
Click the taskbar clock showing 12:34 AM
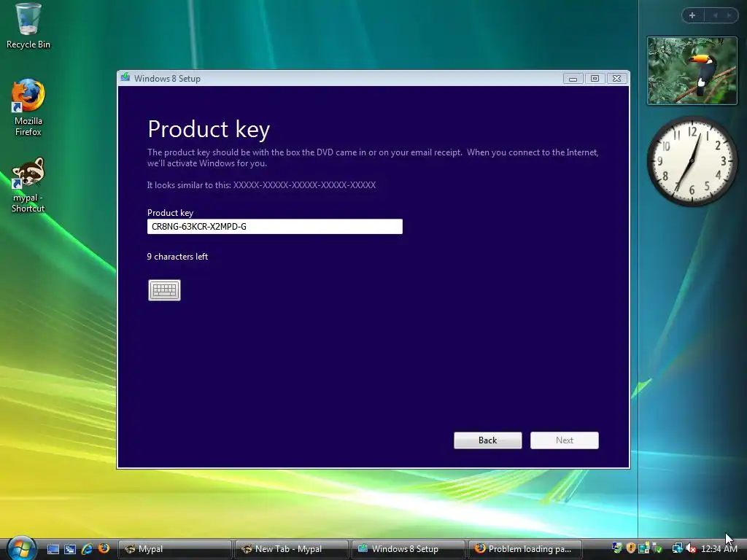pyautogui.click(x=719, y=549)
